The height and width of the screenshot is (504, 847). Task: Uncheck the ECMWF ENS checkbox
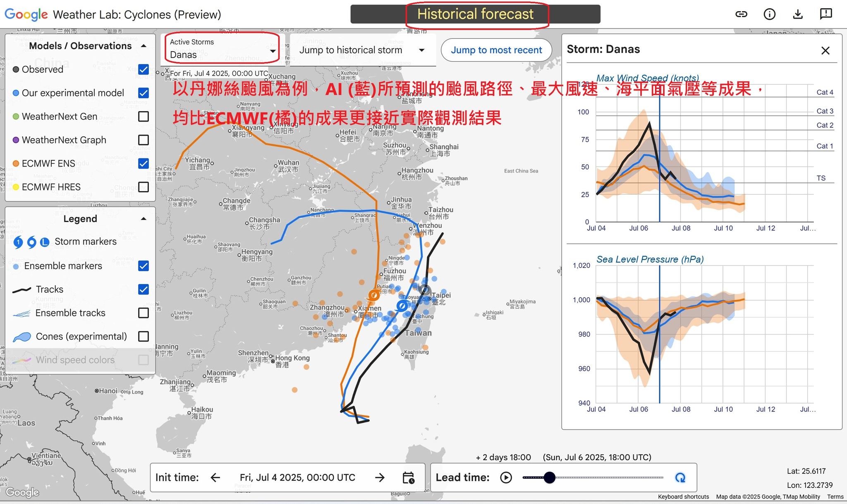[x=144, y=163]
